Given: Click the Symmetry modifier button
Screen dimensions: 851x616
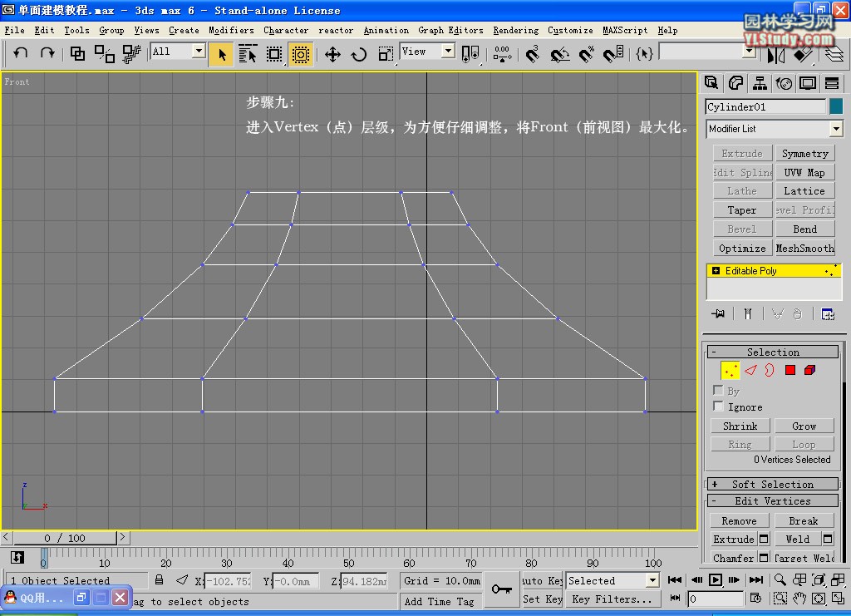Looking at the screenshot, I should click(804, 154).
